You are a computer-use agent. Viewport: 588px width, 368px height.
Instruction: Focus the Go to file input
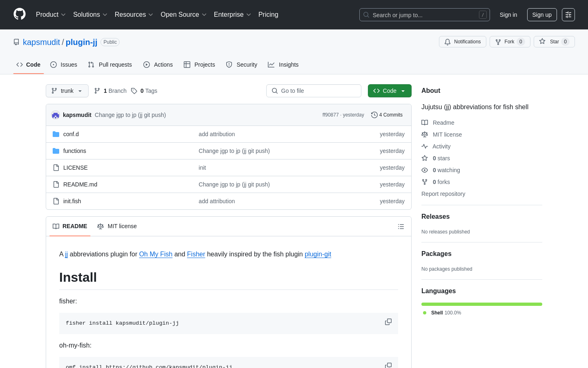314,91
